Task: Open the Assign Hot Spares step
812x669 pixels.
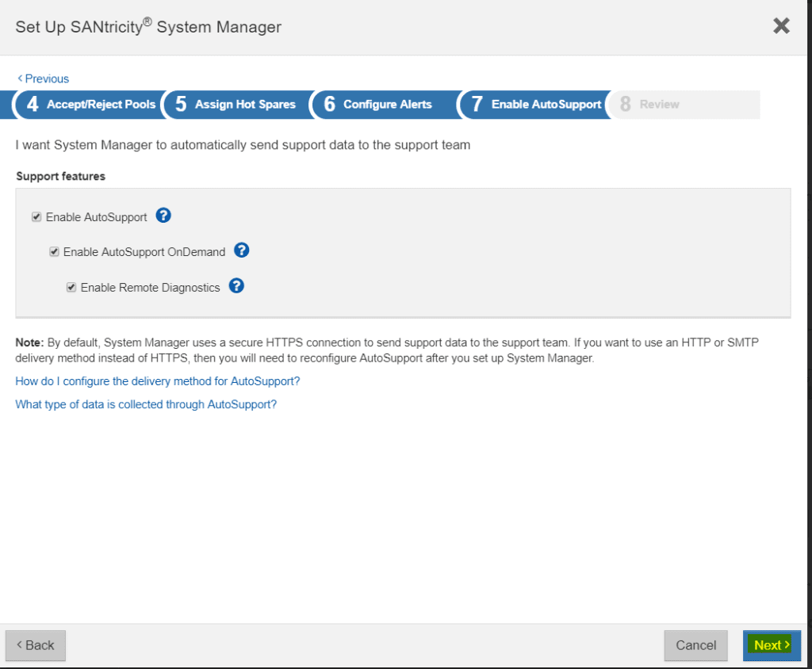Action: [246, 104]
